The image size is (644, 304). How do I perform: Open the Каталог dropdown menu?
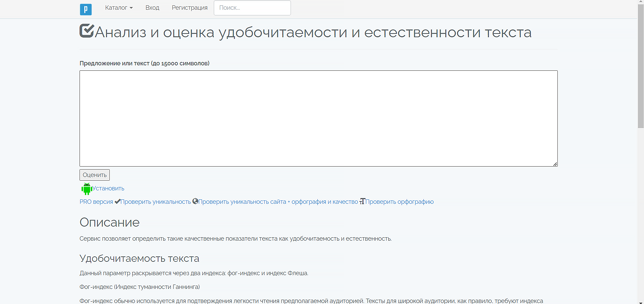[119, 8]
